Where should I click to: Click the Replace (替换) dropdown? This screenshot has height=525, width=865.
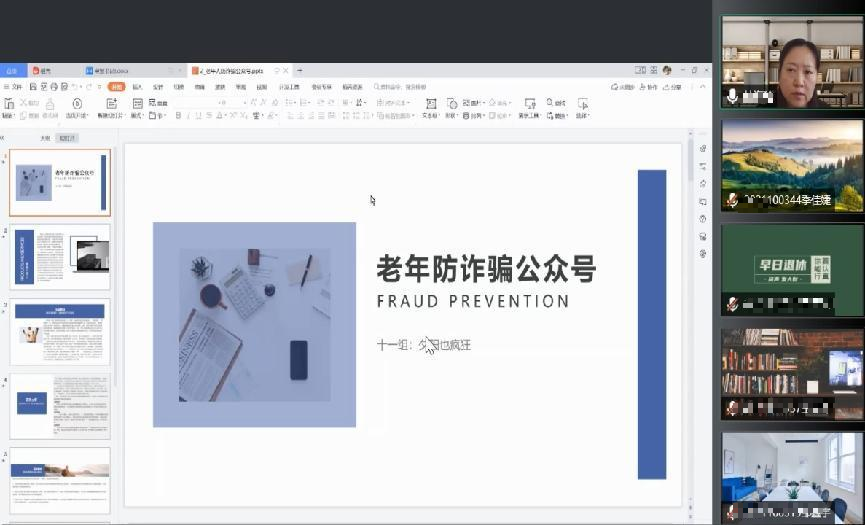click(x=557, y=116)
